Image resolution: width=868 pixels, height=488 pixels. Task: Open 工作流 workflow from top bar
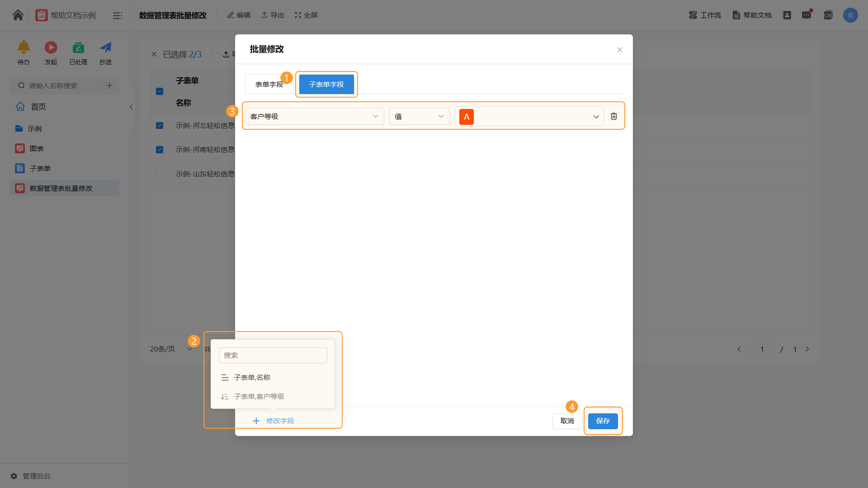[705, 15]
